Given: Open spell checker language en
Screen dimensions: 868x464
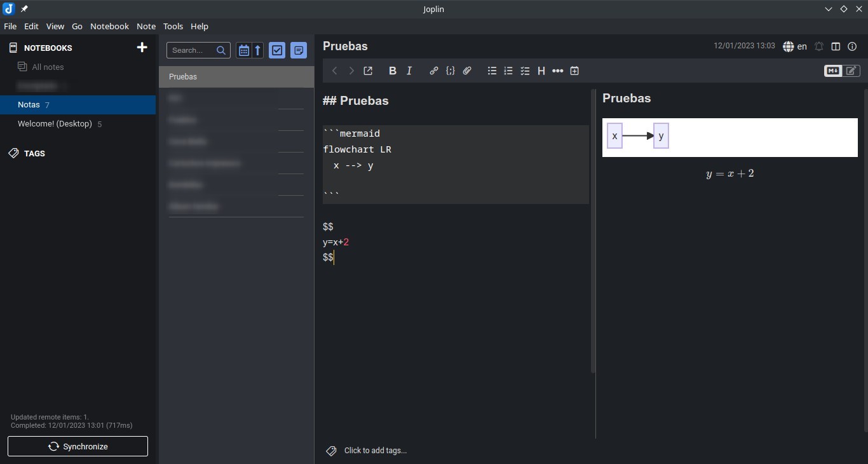Looking at the screenshot, I should pyautogui.click(x=795, y=46).
